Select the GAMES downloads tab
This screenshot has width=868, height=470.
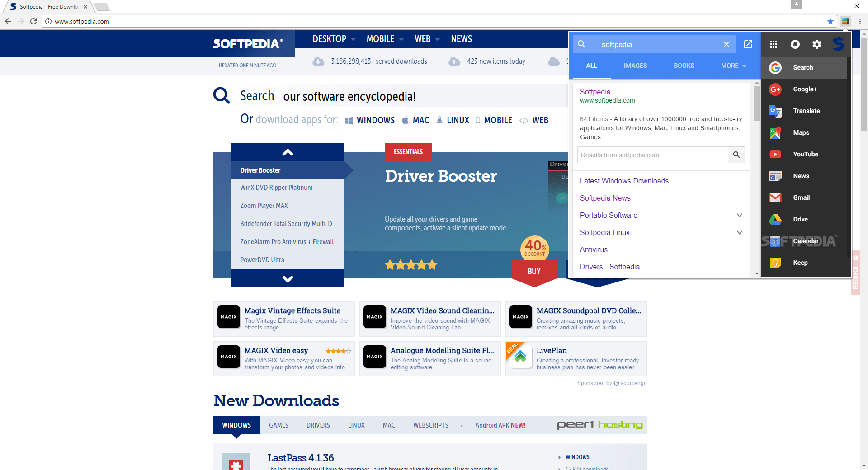pos(278,425)
